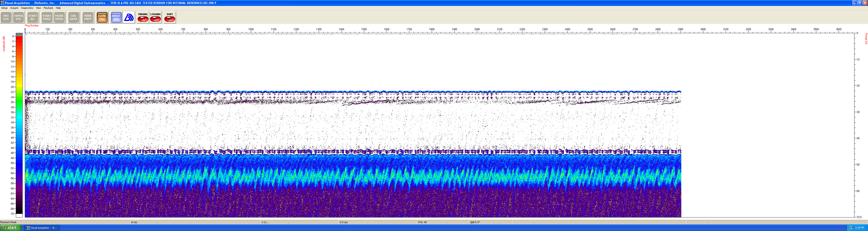Screen dimensions: 868x231
Task: Click the orange CLOSE FILE button
Action: (x=102, y=17)
